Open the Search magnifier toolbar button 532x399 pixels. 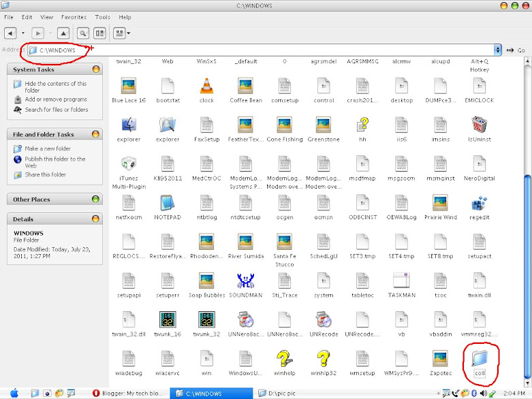click(x=83, y=33)
